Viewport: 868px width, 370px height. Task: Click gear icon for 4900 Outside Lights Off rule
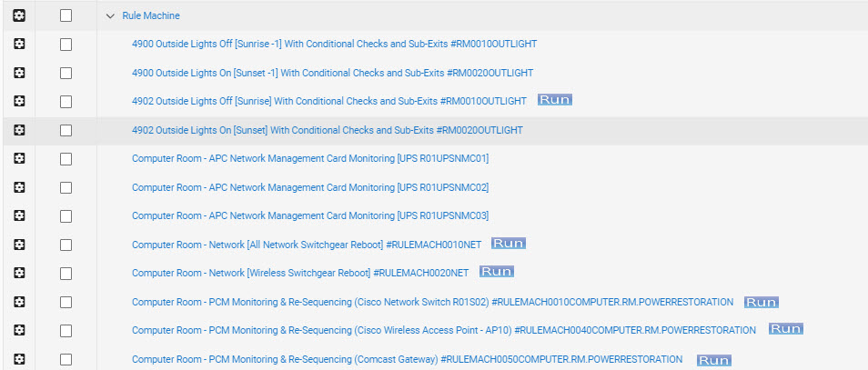(x=19, y=45)
